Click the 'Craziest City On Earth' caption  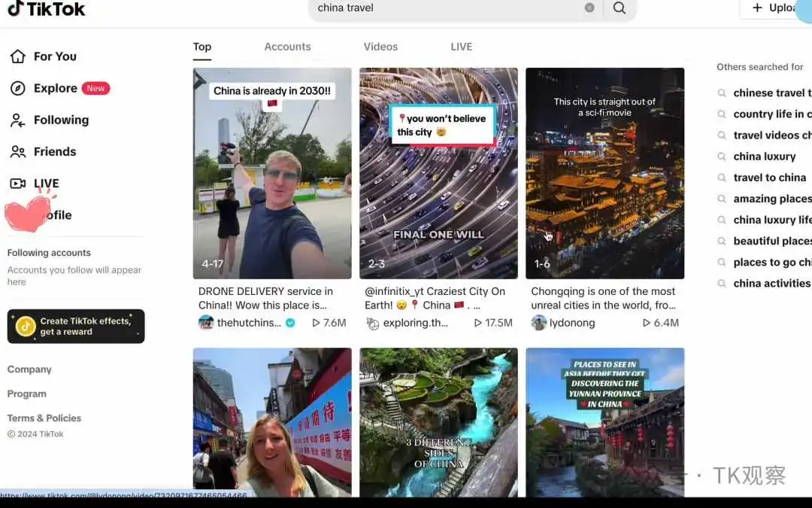point(435,298)
